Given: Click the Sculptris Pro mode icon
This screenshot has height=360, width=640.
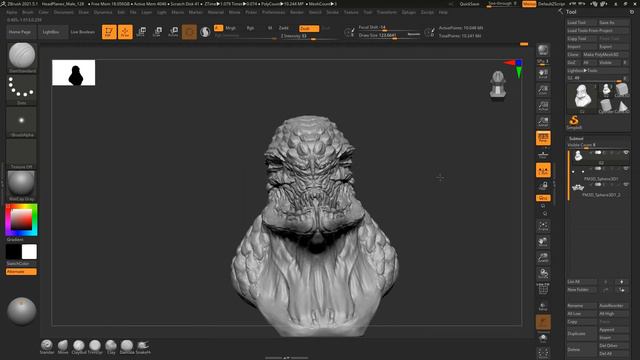Looking at the screenshot, I should point(205,32).
